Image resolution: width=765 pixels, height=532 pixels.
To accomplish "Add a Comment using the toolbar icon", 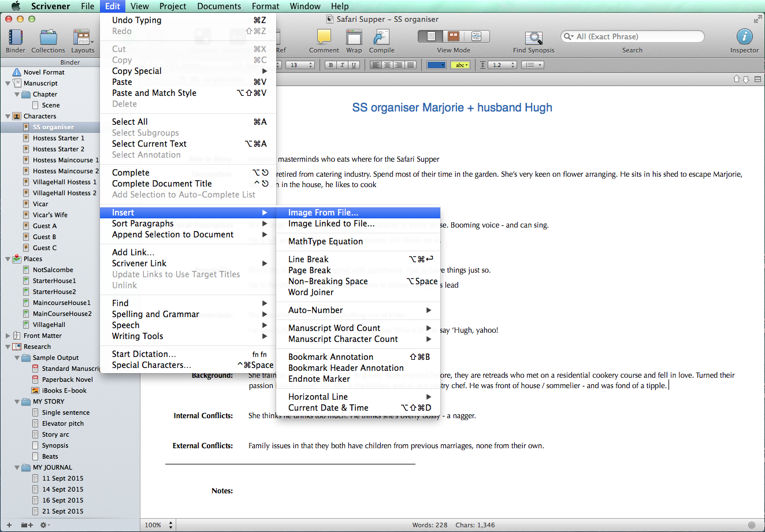I will [x=324, y=38].
